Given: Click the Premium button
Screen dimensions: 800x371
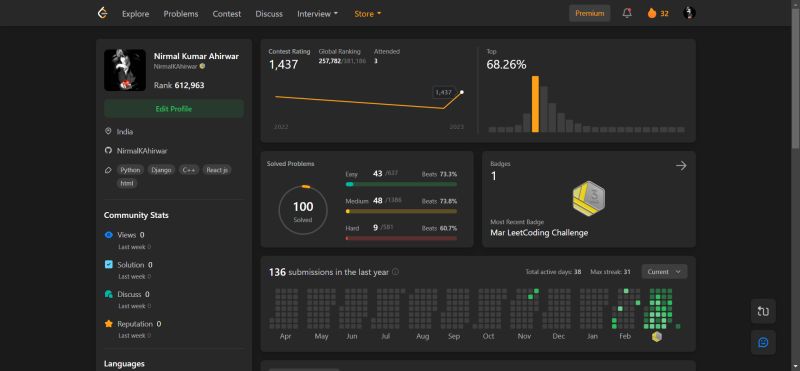Looking at the screenshot, I should pyautogui.click(x=589, y=13).
